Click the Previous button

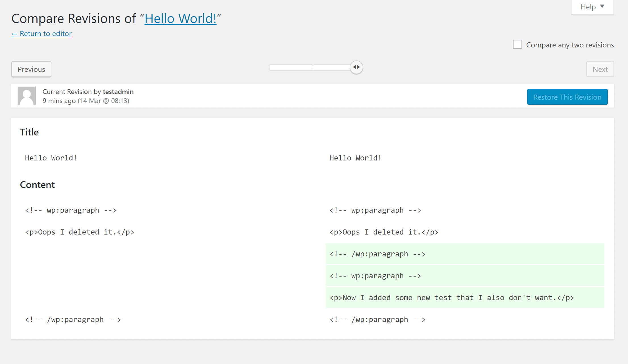pos(31,69)
